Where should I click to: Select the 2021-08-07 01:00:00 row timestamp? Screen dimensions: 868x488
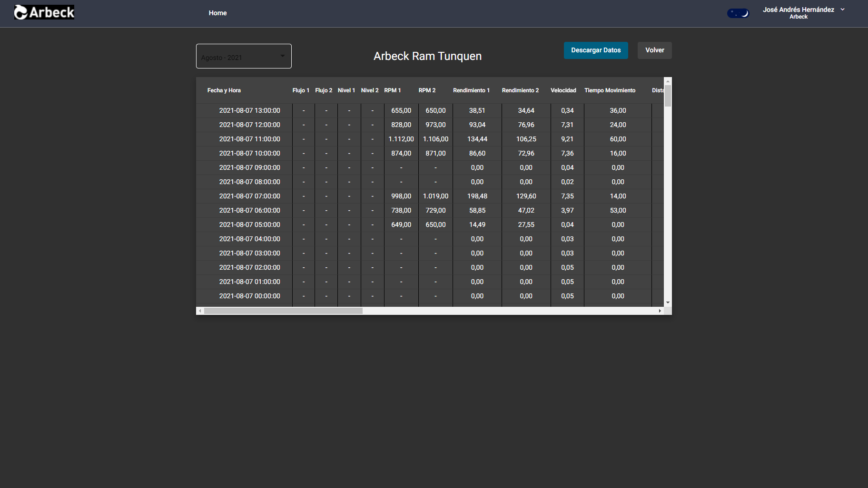click(x=249, y=282)
